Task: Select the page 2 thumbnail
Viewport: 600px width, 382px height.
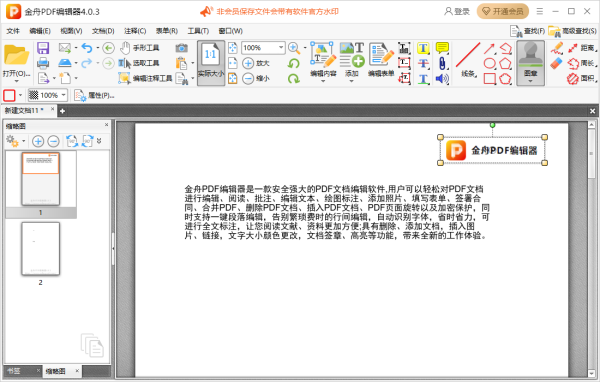Action: click(x=41, y=248)
